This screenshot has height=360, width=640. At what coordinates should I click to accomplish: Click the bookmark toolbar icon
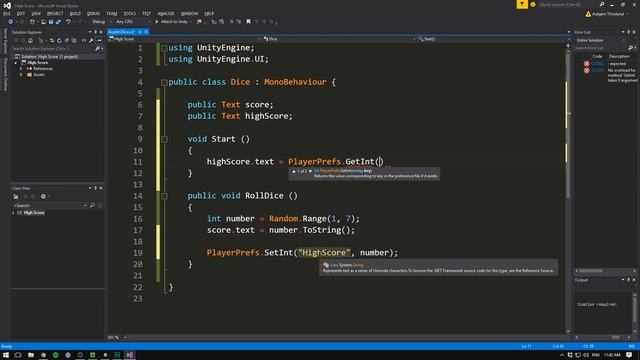[x=248, y=22]
